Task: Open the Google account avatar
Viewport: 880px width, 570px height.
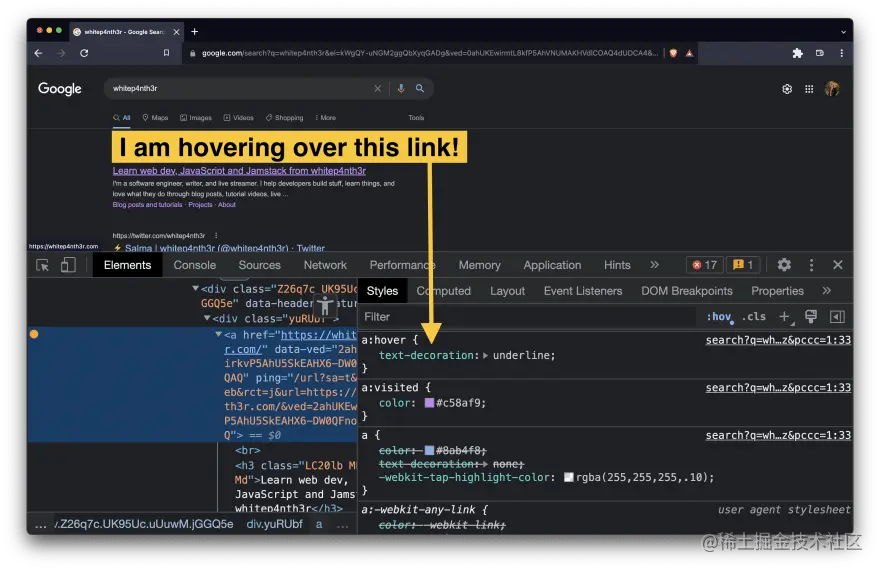Action: (832, 89)
